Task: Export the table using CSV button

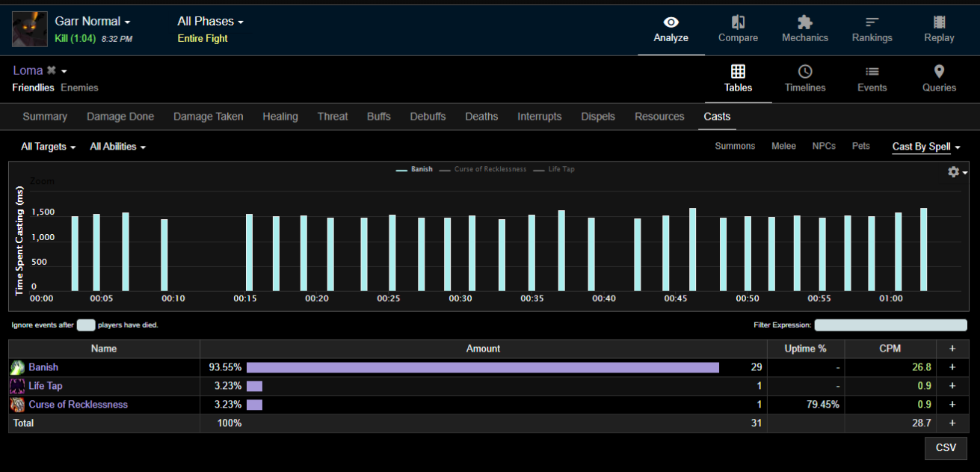Action: (946, 448)
